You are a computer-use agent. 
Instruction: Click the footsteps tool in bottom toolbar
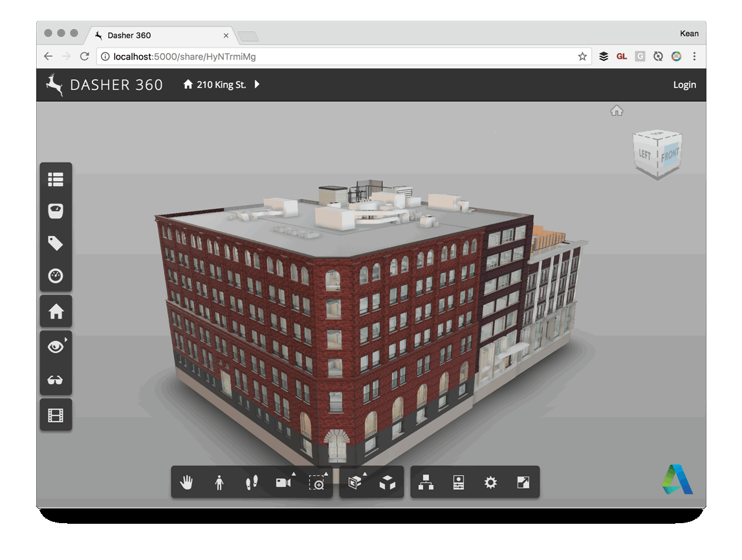point(252,482)
